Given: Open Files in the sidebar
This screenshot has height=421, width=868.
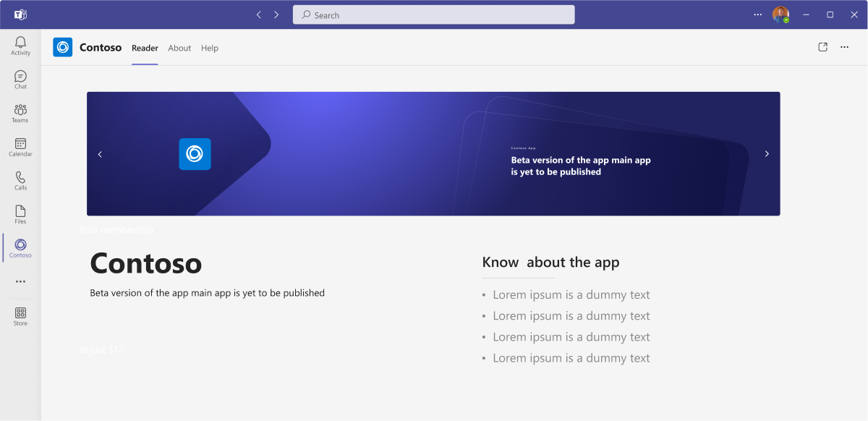Looking at the screenshot, I should [x=20, y=214].
